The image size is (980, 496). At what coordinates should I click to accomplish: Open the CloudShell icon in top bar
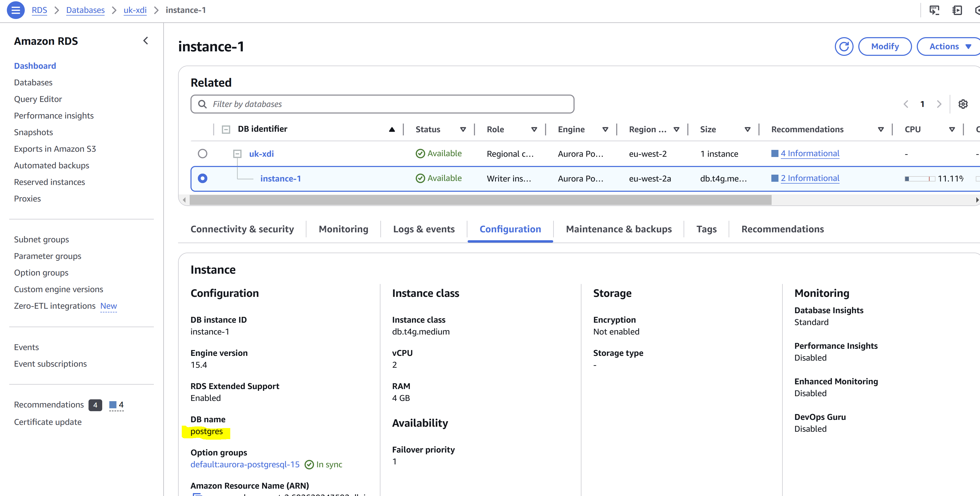point(934,10)
